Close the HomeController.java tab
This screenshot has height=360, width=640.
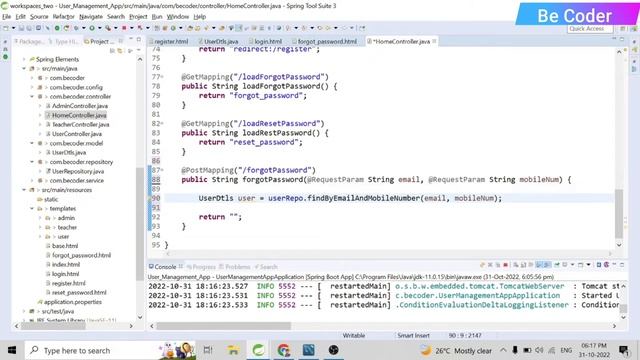434,41
